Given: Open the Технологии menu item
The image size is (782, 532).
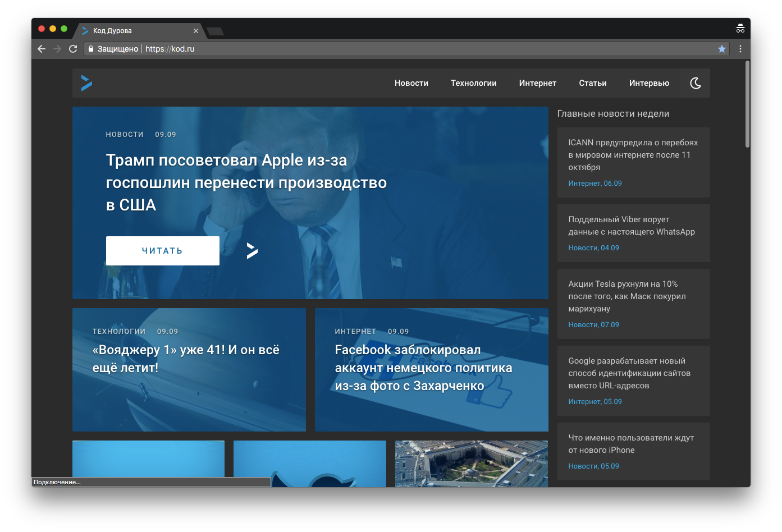Looking at the screenshot, I should [x=474, y=83].
